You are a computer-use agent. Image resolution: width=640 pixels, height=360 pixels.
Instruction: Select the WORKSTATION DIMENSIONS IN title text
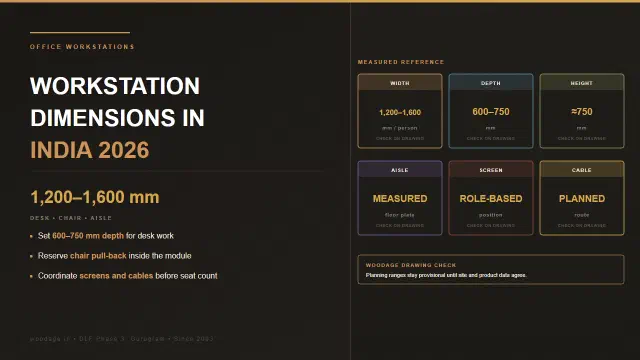pyautogui.click(x=117, y=102)
